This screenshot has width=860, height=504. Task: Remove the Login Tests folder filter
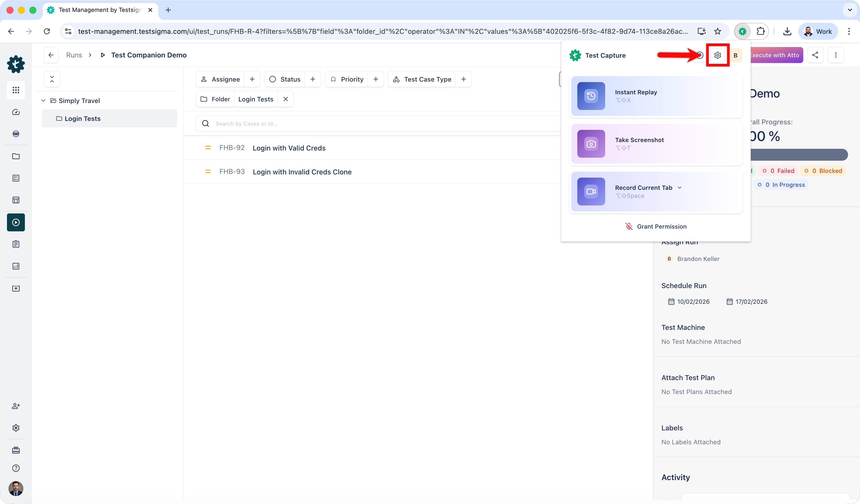(x=286, y=99)
